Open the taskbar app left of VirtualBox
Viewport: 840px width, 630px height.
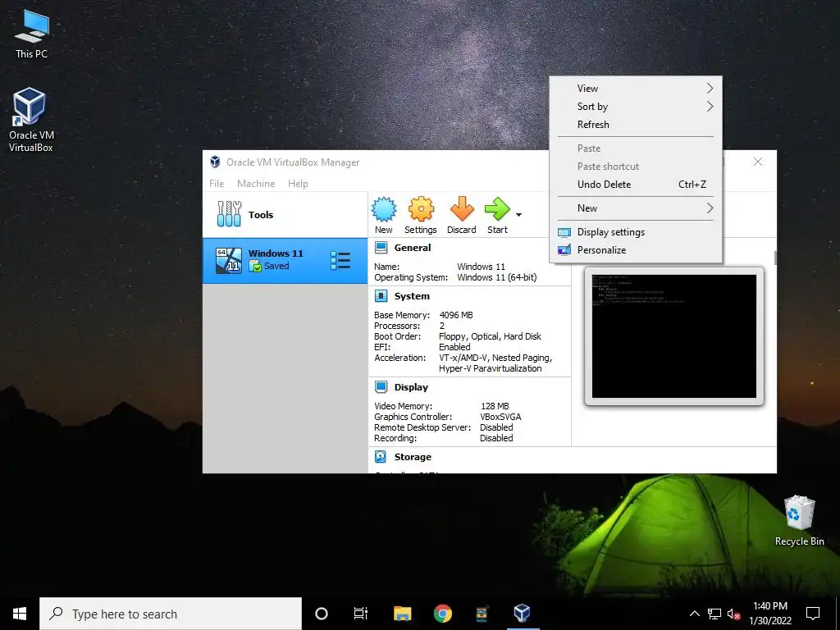tap(482, 614)
